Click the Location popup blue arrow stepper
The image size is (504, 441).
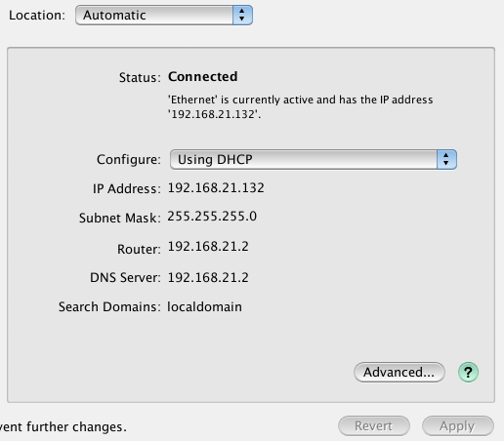point(242,15)
